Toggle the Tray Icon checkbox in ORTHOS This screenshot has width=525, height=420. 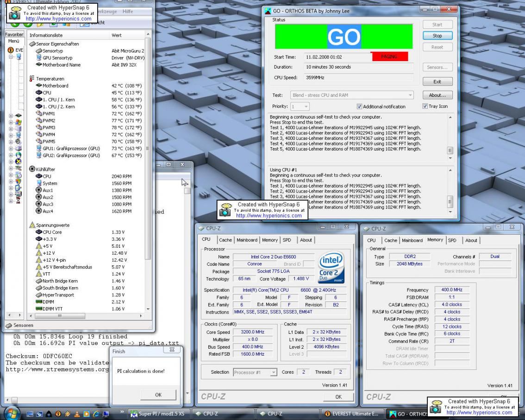click(x=425, y=106)
